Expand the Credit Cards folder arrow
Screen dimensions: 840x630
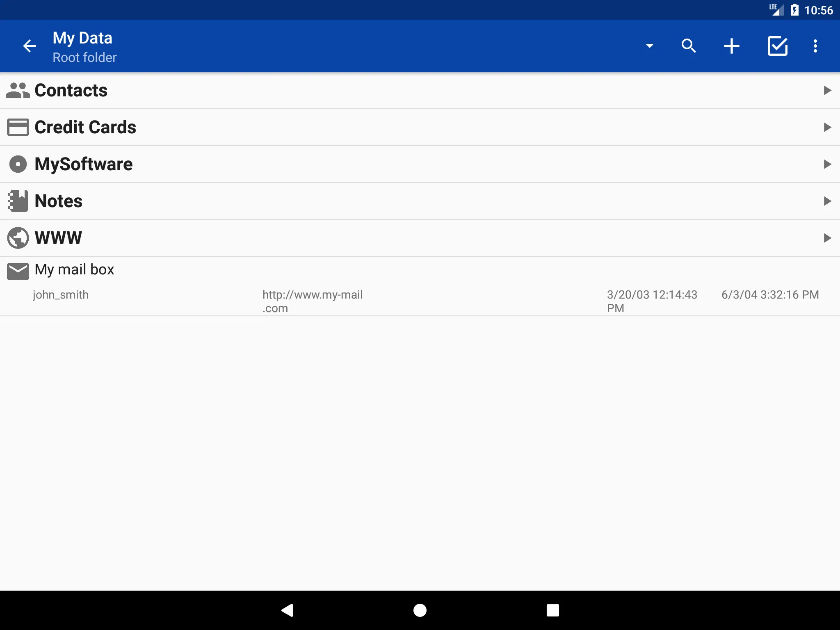tap(827, 127)
